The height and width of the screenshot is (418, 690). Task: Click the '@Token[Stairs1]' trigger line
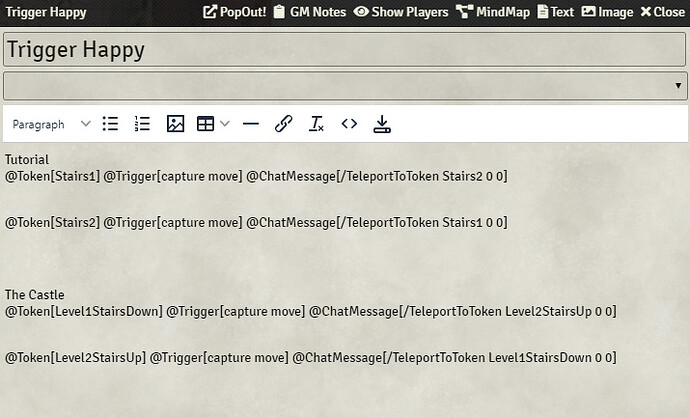(x=256, y=176)
